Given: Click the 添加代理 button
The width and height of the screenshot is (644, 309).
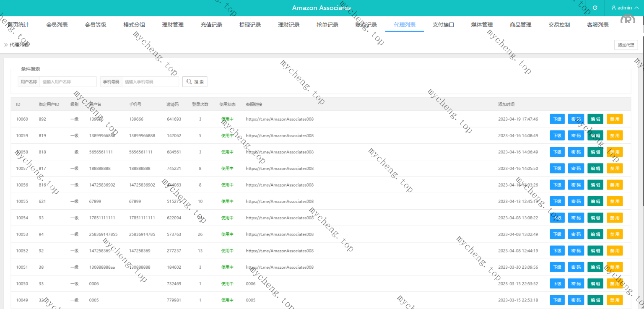Looking at the screenshot, I should 626,45.
